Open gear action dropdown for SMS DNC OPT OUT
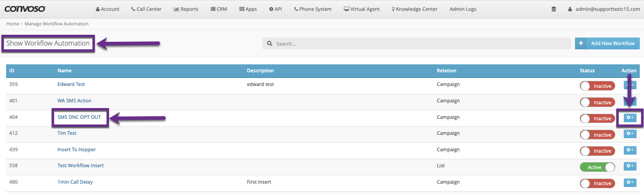 [630, 117]
